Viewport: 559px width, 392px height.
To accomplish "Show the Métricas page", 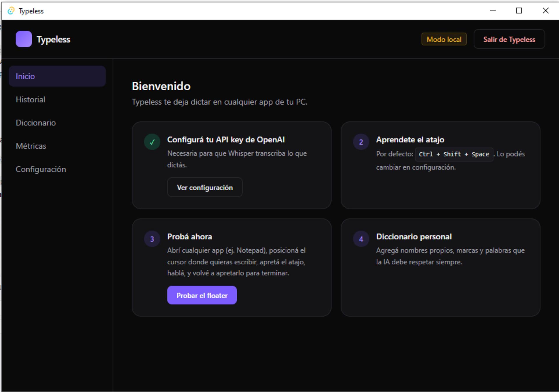I will click(x=57, y=146).
